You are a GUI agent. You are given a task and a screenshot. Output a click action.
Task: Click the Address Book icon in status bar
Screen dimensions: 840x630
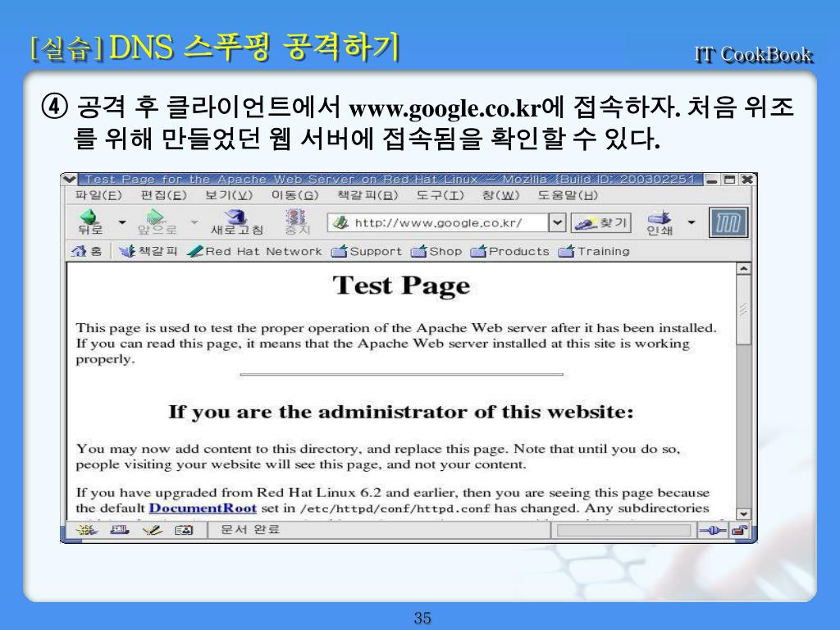[184, 530]
